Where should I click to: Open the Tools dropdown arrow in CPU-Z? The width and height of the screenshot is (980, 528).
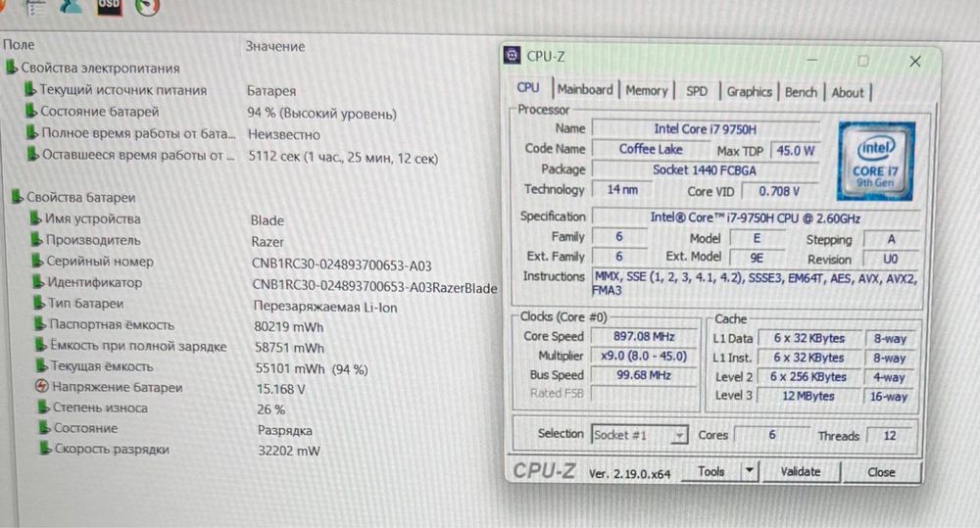pos(749,470)
